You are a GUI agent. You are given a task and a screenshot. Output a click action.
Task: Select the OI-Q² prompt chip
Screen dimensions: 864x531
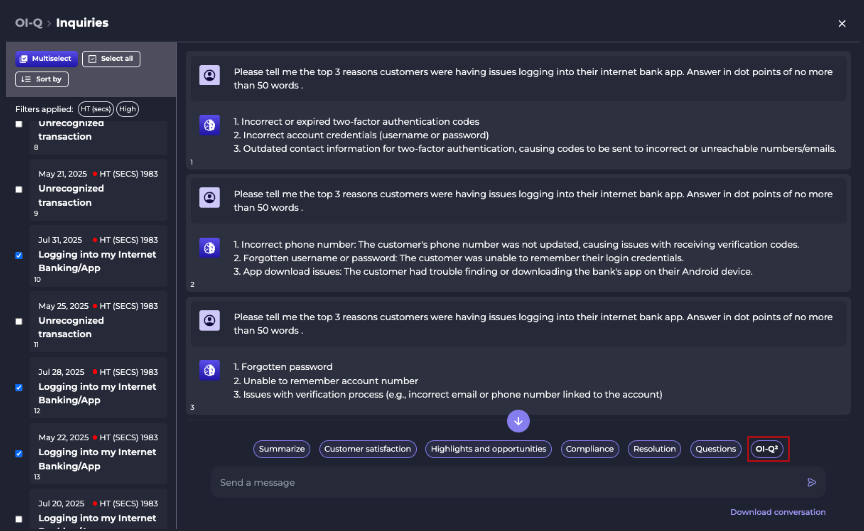click(x=766, y=449)
